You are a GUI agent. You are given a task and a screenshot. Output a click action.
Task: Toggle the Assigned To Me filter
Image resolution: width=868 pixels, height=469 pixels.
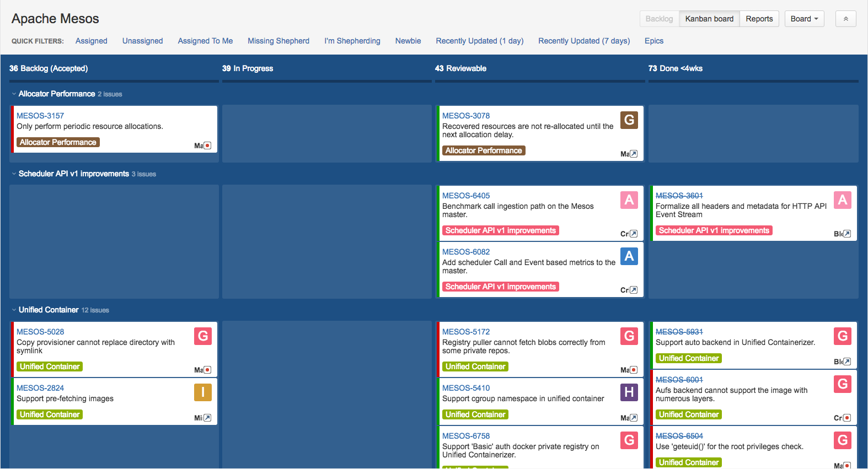click(x=205, y=41)
